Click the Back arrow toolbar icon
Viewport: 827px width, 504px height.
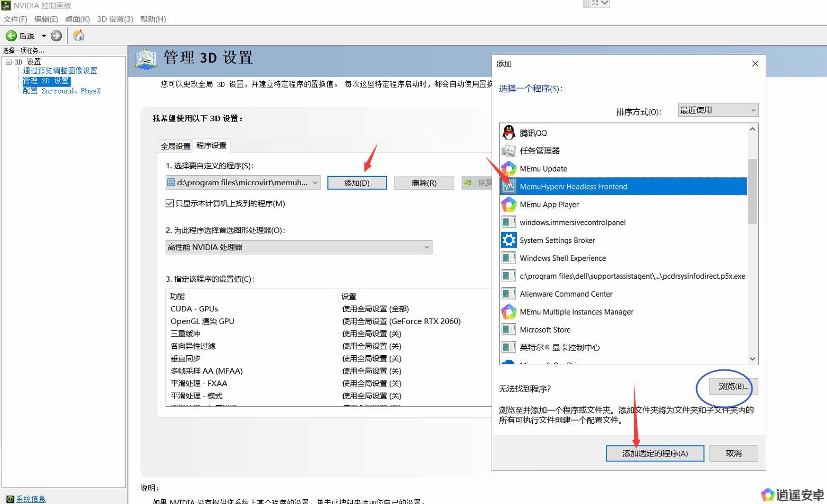point(11,36)
